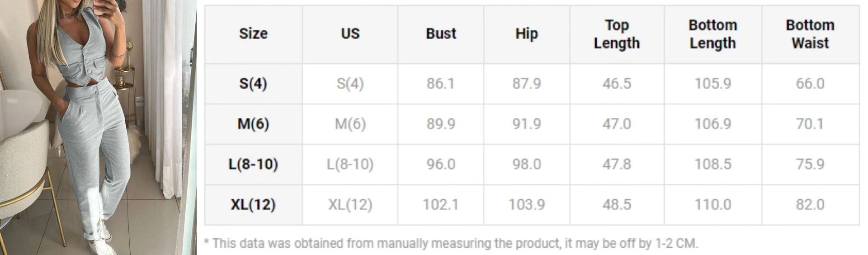This screenshot has width=868, height=255.
Task: Click the gray XL(12) US size cell
Action: [350, 205]
